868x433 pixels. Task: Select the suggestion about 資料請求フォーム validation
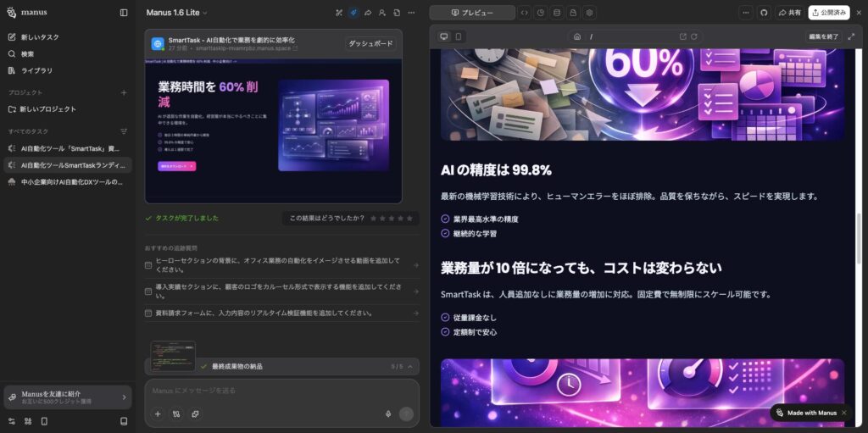click(x=281, y=313)
